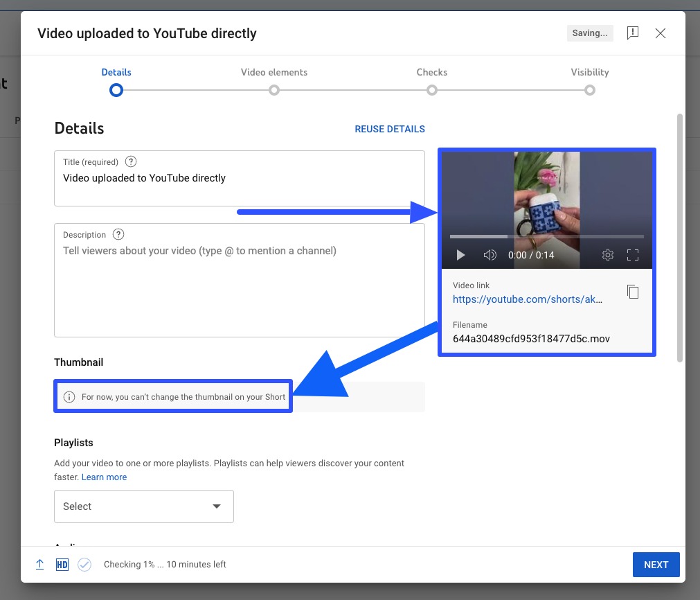The width and height of the screenshot is (700, 600).
Task: Open the Playlists Select dropdown
Action: pyautogui.click(x=143, y=506)
